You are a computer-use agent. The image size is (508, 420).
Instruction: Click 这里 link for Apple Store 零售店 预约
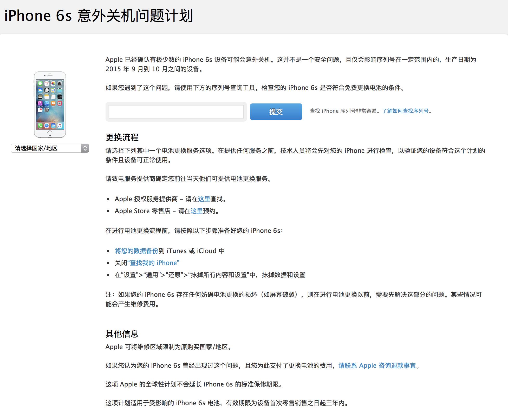pyautogui.click(x=197, y=211)
